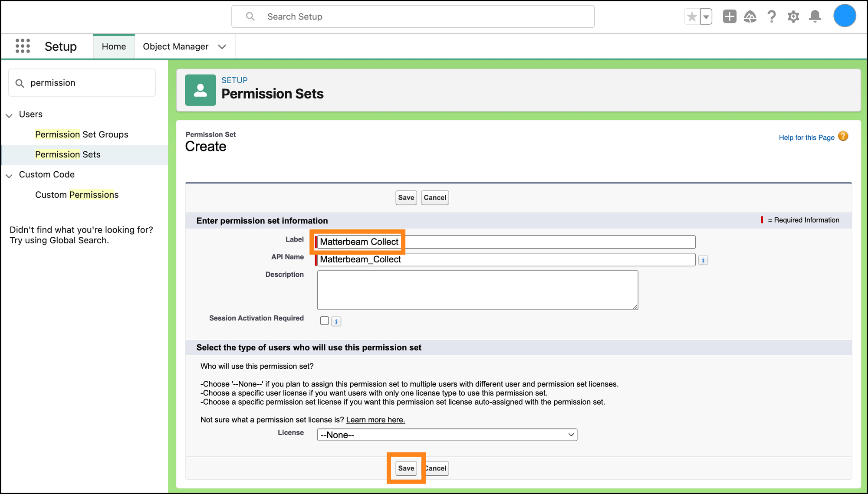Click into the Description text area
Image resolution: width=868 pixels, height=494 pixels.
(477, 290)
